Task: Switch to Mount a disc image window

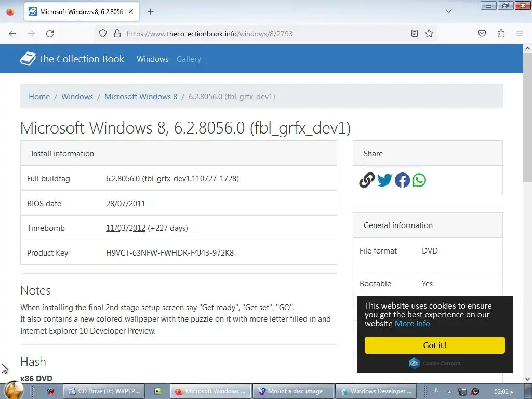Action: point(293,391)
